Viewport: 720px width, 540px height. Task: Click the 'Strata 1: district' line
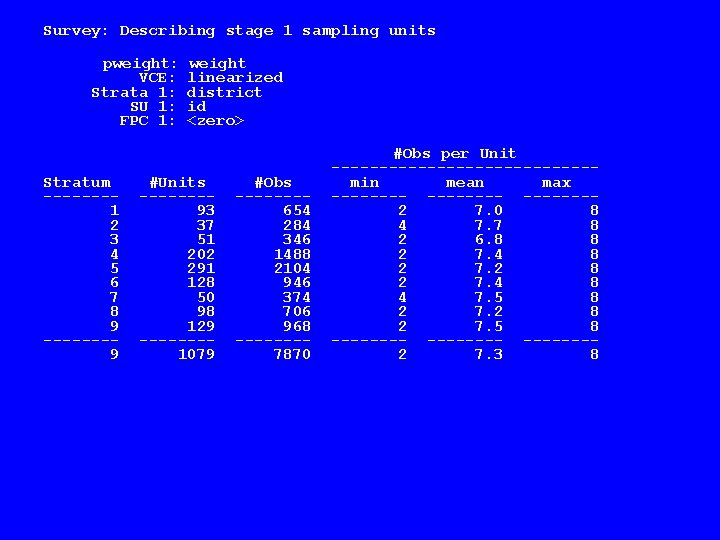point(177,92)
